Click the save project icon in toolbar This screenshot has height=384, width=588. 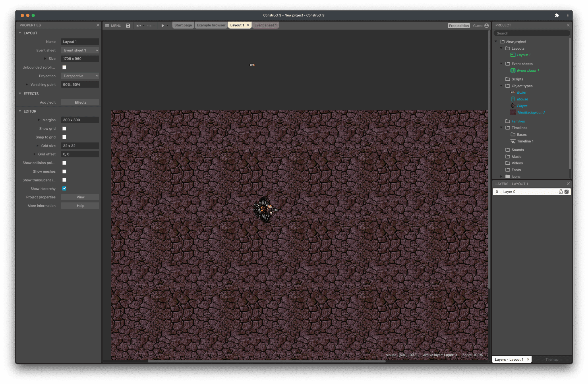coord(128,25)
